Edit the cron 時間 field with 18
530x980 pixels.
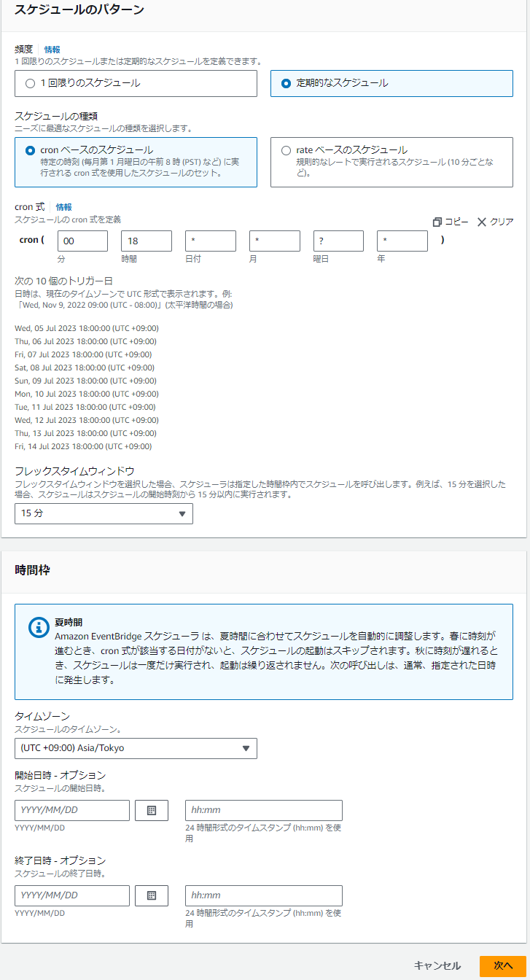[x=147, y=241]
